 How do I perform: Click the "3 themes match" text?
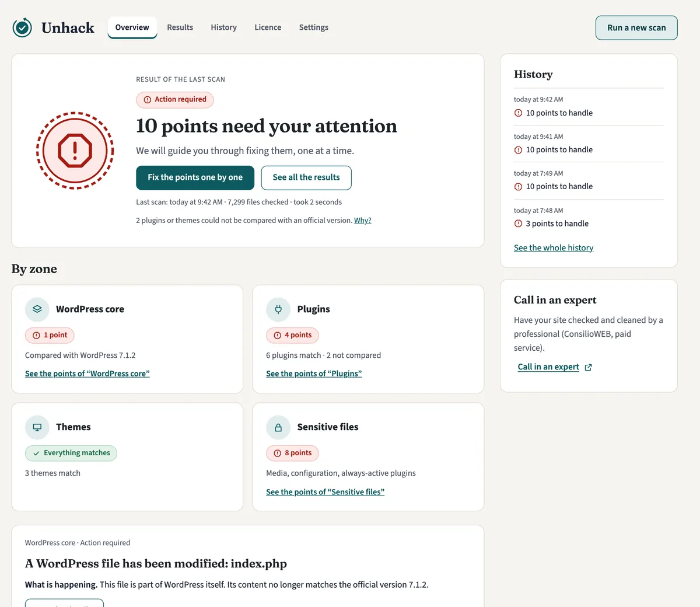pos(52,473)
